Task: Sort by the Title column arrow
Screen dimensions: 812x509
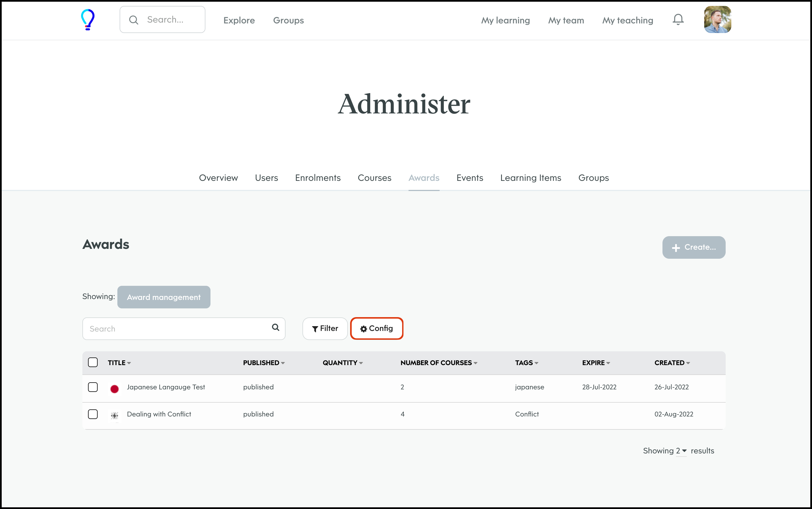Action: 129,363
